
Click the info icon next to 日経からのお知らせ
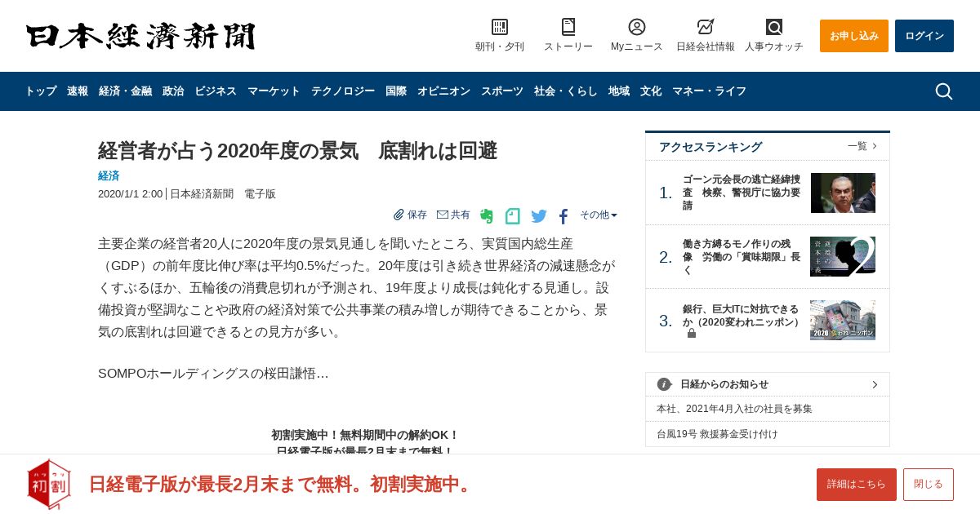(665, 384)
